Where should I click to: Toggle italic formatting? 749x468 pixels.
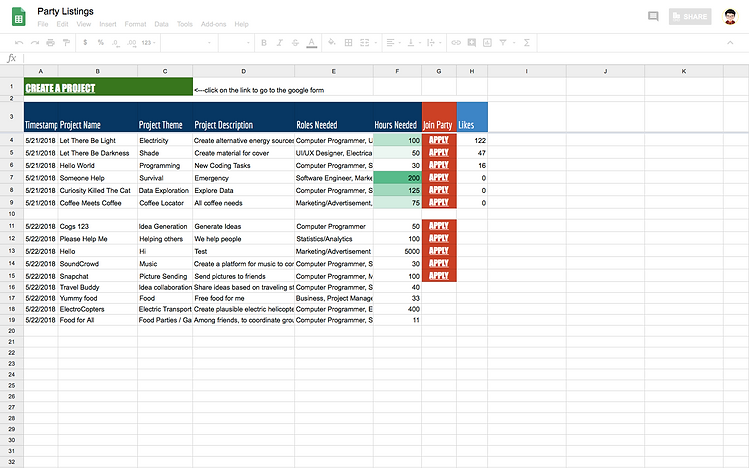pyautogui.click(x=280, y=43)
